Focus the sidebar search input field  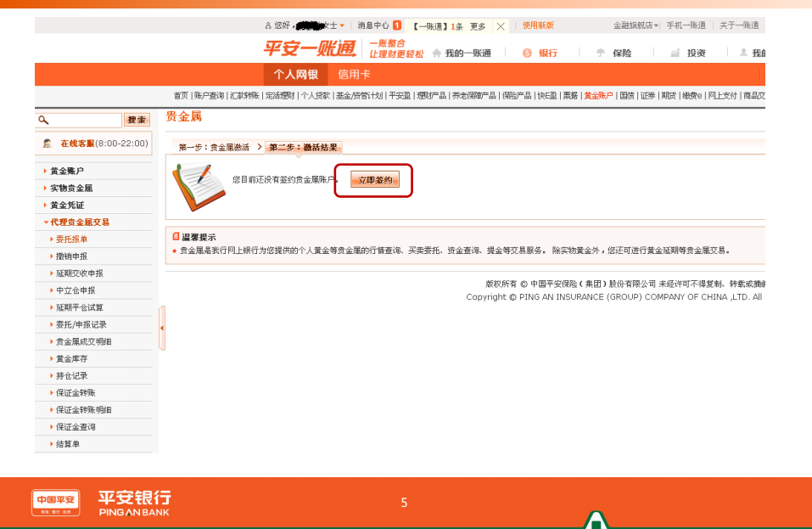tap(79, 120)
